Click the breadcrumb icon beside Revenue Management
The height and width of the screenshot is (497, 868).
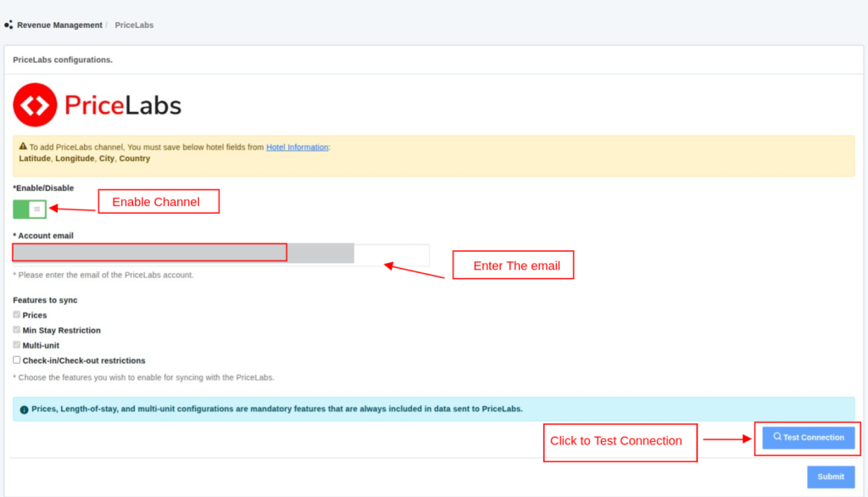pyautogui.click(x=8, y=25)
